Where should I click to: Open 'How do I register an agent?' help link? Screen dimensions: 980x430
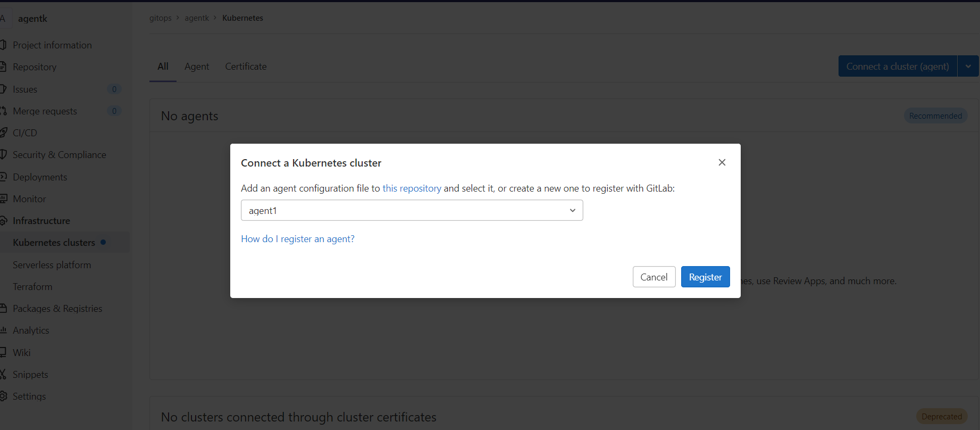(297, 239)
